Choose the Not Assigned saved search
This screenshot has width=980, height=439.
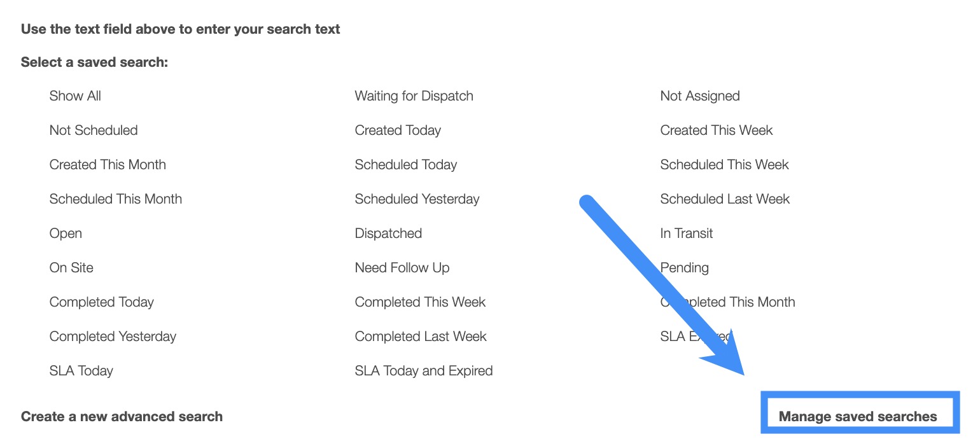tap(699, 96)
